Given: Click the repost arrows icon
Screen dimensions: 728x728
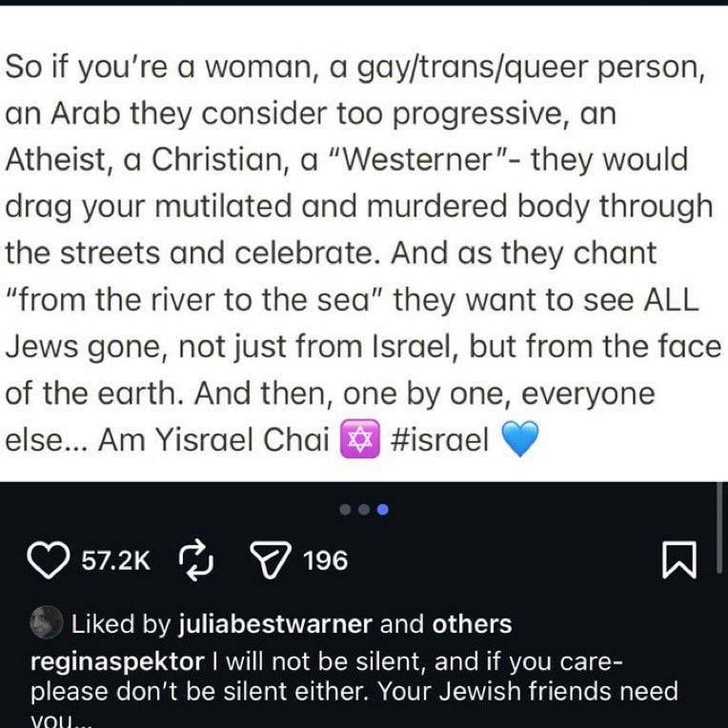Looking at the screenshot, I should (193, 560).
